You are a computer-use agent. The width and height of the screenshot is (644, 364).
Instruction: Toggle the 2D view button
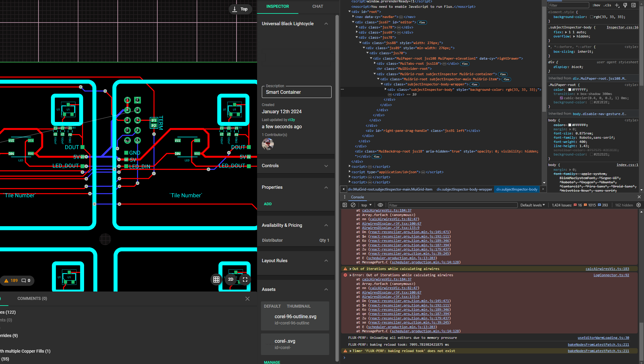pos(230,280)
